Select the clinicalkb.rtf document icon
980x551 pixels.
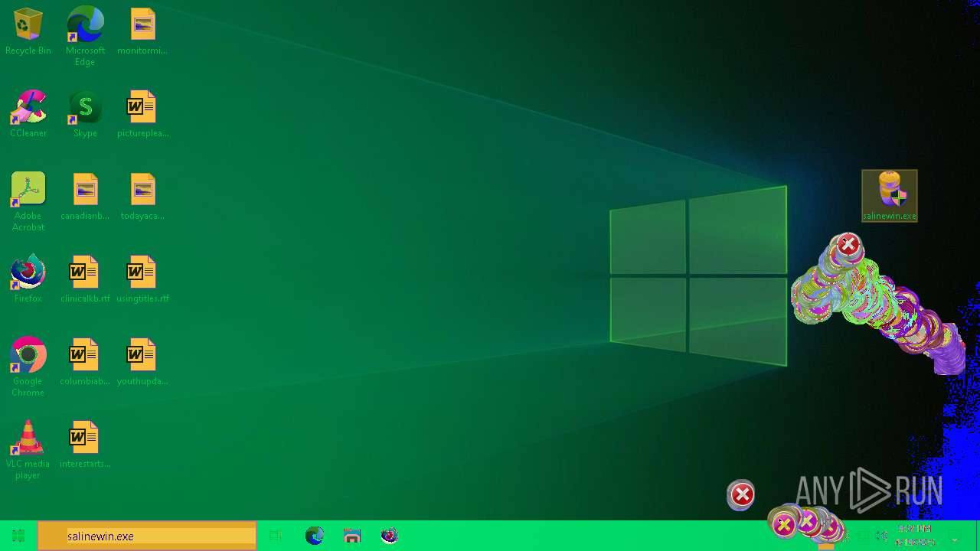point(85,279)
